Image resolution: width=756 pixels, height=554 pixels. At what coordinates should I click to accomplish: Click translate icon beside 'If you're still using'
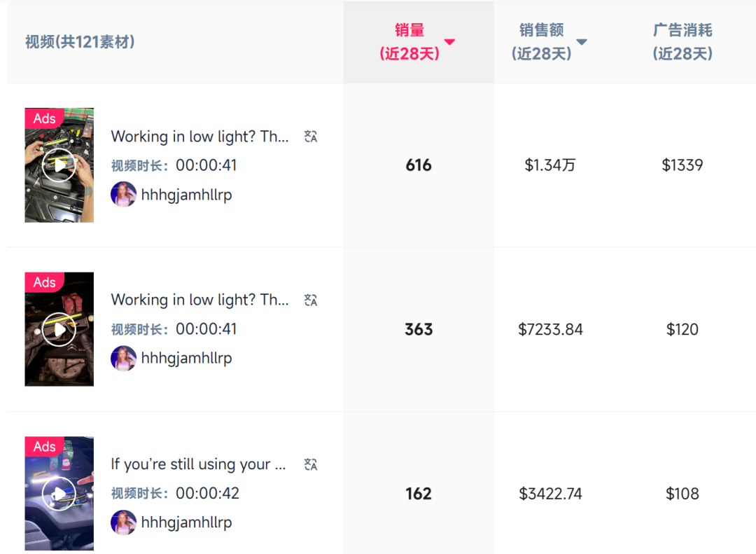311,464
